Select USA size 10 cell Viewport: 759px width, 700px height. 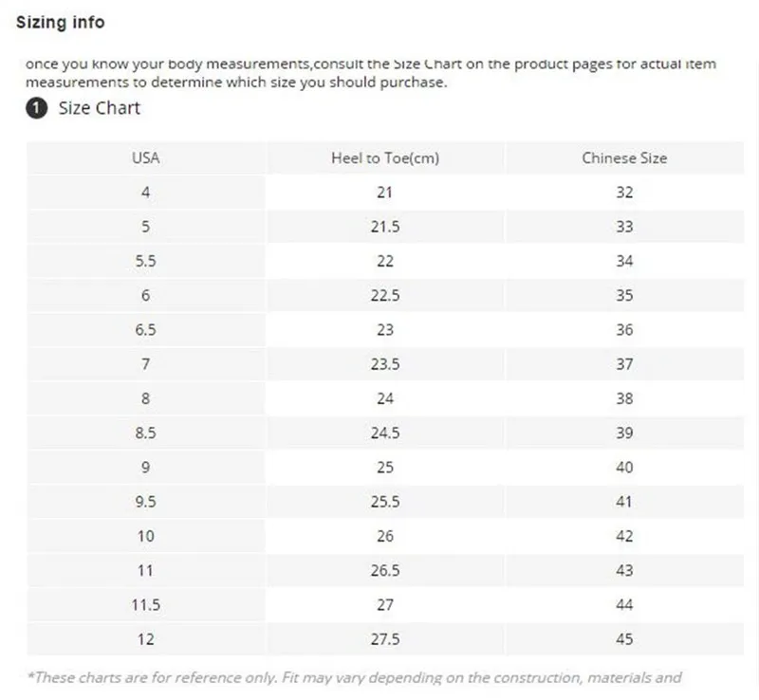tap(146, 536)
